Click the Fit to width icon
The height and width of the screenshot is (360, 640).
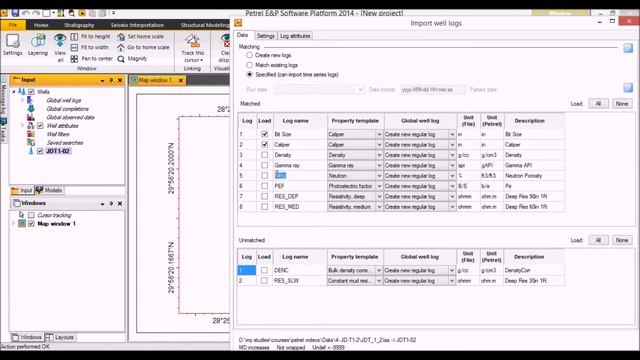pos(74,48)
